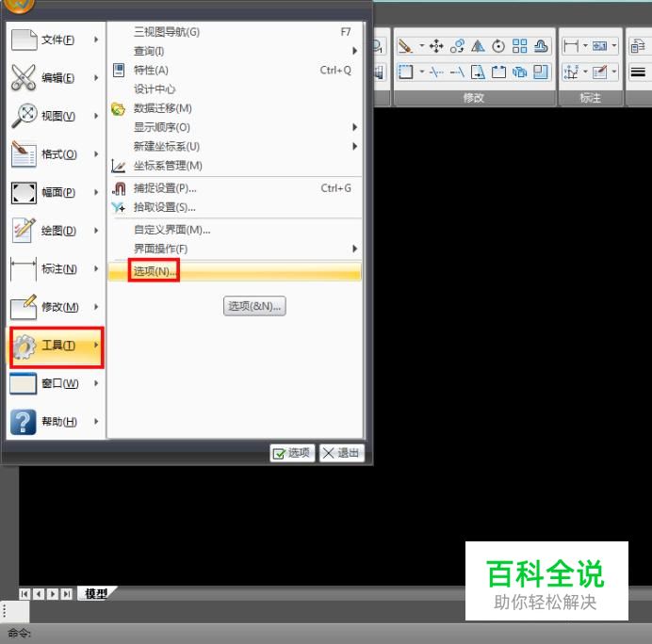
Task: Choose 数据迁移(M) from the tools submenu
Action: (235, 108)
